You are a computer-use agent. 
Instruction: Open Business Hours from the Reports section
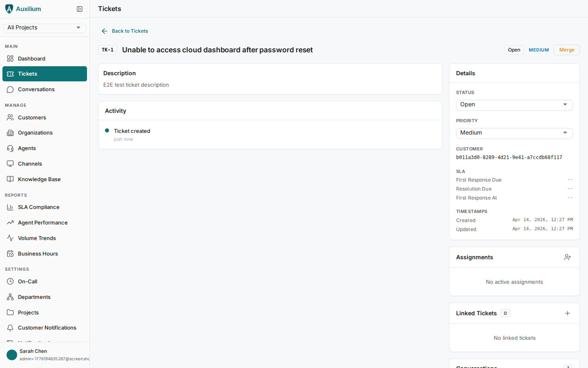[x=37, y=254]
